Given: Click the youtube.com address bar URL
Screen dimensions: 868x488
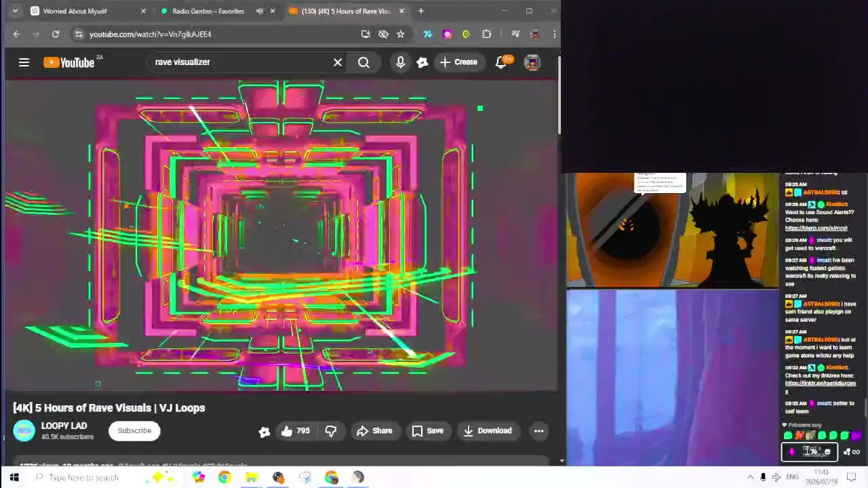Looking at the screenshot, I should click(x=151, y=34).
